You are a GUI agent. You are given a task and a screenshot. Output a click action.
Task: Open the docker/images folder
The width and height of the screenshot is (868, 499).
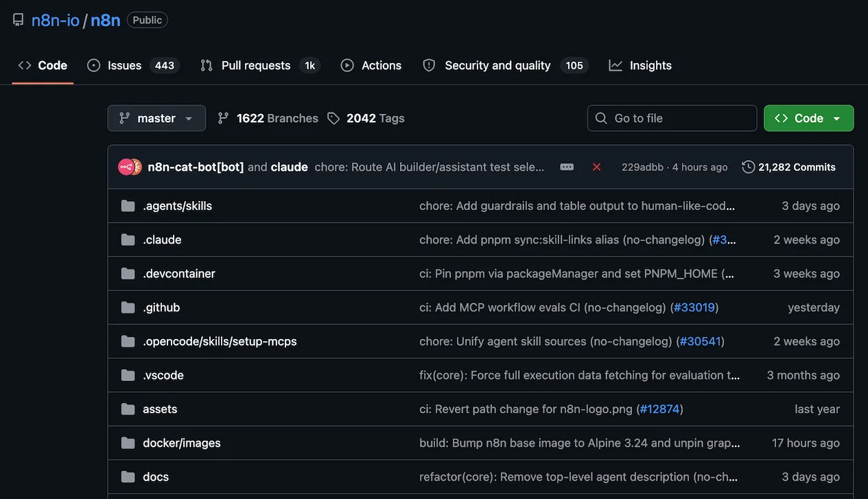tap(182, 443)
